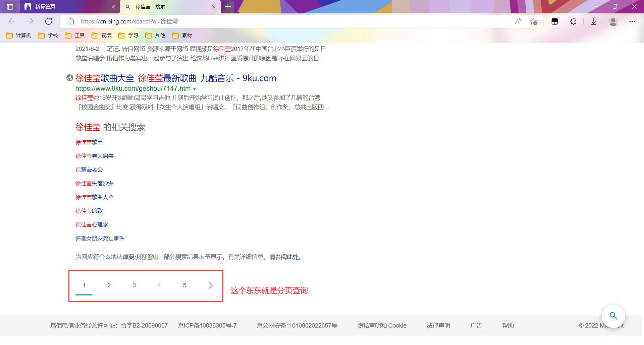Click the 此处 legal notice link
644x345 pixels.
[292, 257]
